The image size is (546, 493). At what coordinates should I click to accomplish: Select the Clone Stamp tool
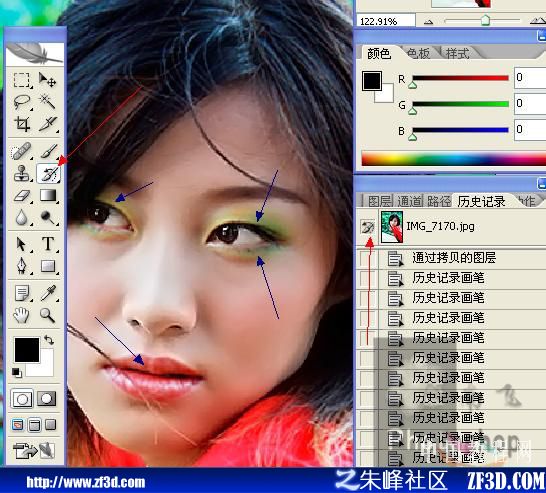point(22,173)
